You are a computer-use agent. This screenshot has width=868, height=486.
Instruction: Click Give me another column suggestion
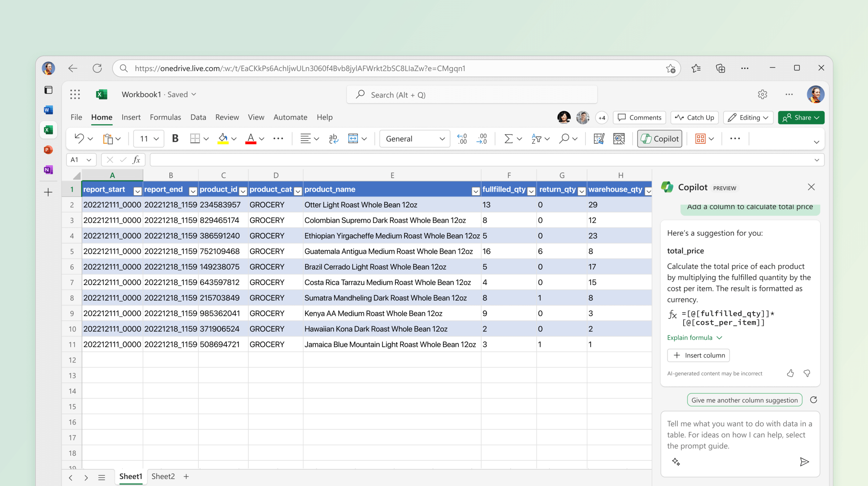click(x=744, y=400)
